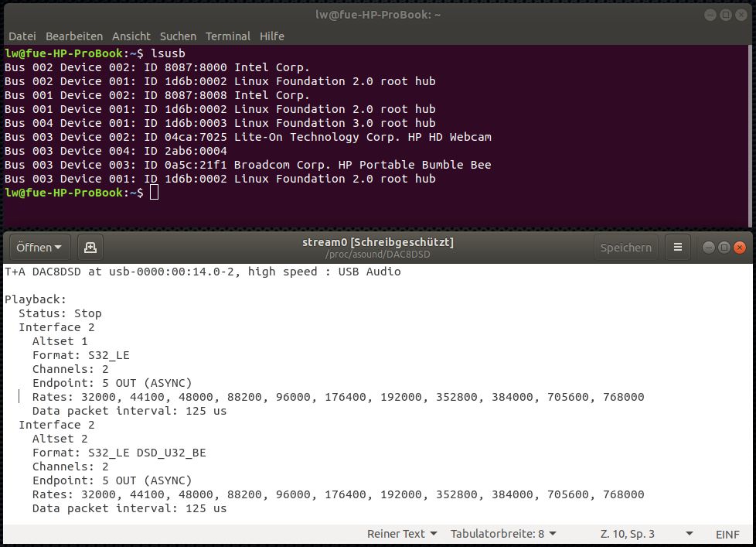This screenshot has width=756, height=547.
Task: Open the Tabulatorbreite: 8 dropdown
Action: (x=503, y=534)
